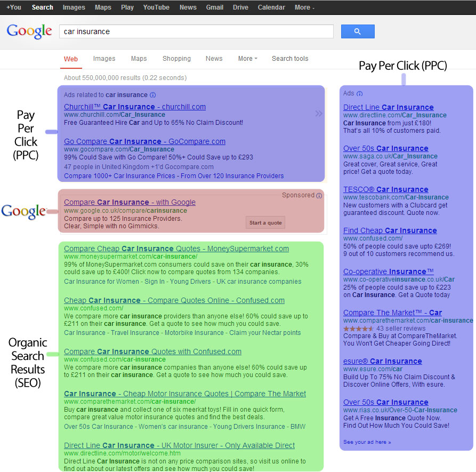
Task: Click the blue magnifier search button
Action: click(x=358, y=31)
